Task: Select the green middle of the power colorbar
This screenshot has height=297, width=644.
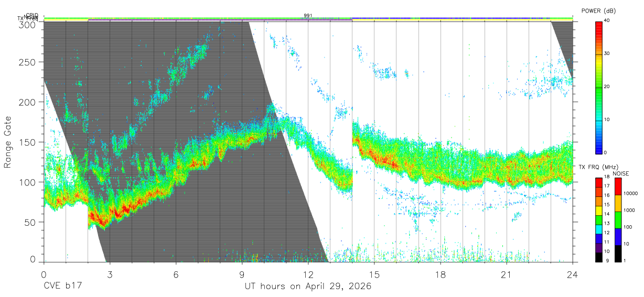Action: (x=599, y=86)
